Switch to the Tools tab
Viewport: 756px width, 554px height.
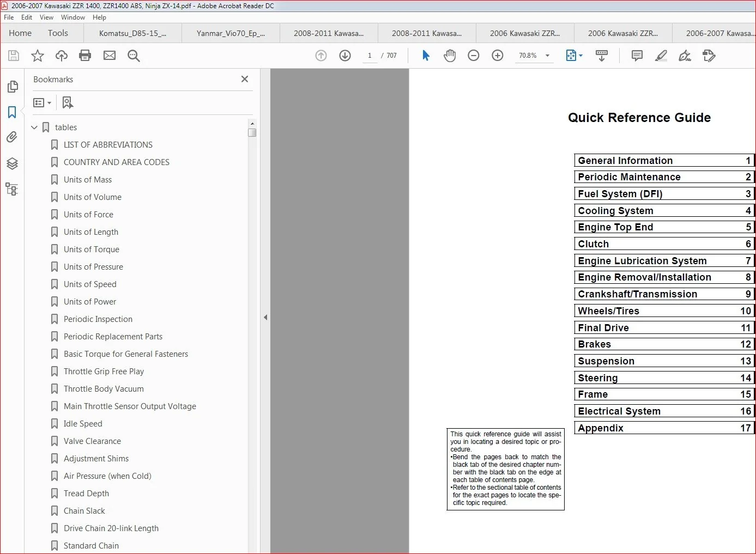click(58, 33)
